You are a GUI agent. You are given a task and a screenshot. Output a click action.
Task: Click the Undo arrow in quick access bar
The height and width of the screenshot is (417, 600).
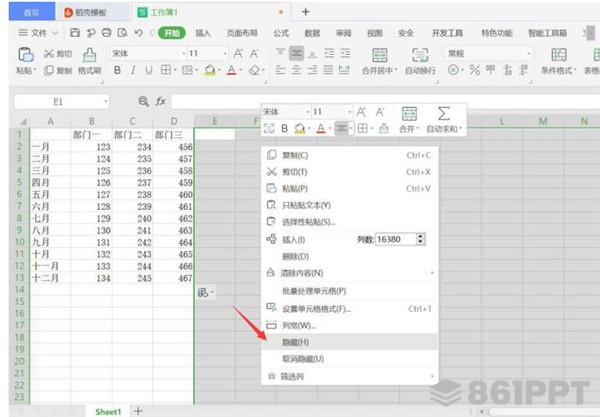coord(139,33)
